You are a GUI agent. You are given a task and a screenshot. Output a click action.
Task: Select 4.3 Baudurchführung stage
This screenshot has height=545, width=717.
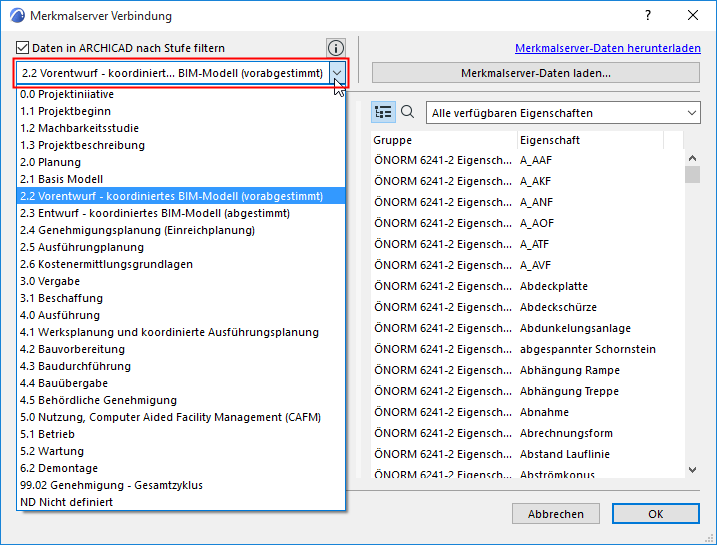point(181,366)
